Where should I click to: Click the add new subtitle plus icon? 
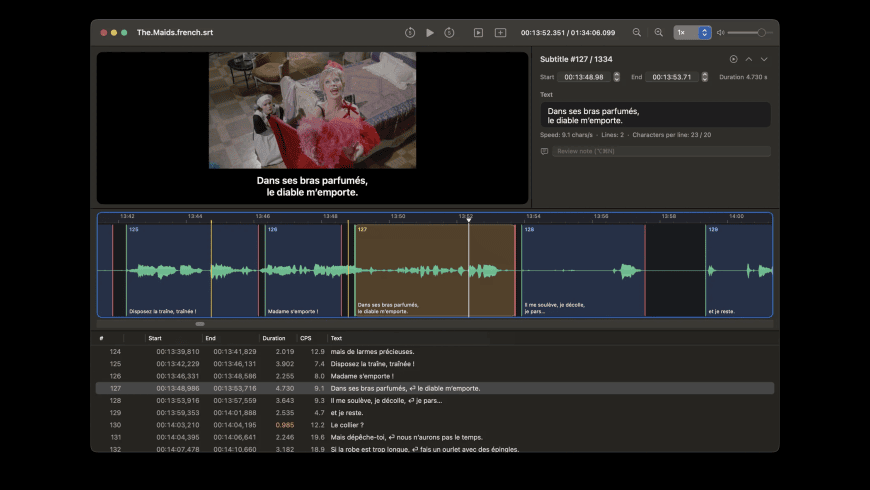(500, 33)
